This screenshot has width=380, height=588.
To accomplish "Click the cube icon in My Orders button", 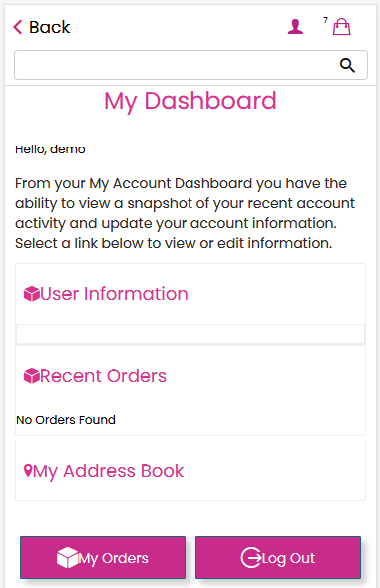I will 67,558.
